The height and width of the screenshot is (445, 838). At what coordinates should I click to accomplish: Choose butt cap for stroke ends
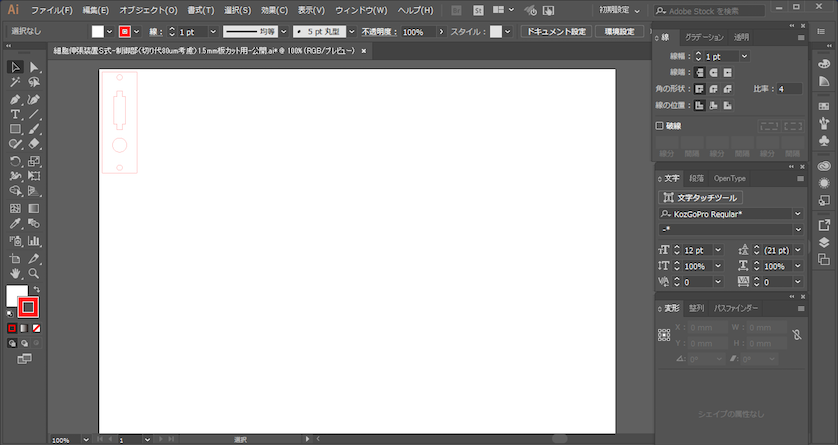(x=700, y=73)
